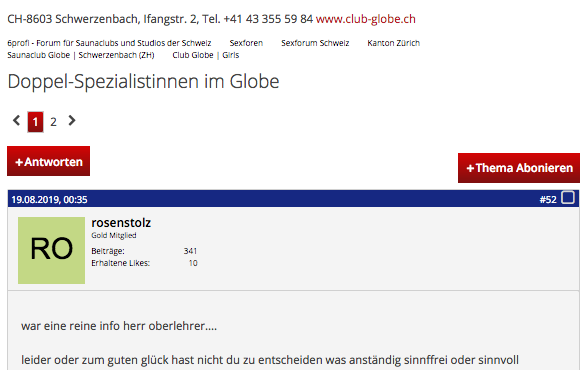Go to previous page with left chevron

[x=16, y=121]
